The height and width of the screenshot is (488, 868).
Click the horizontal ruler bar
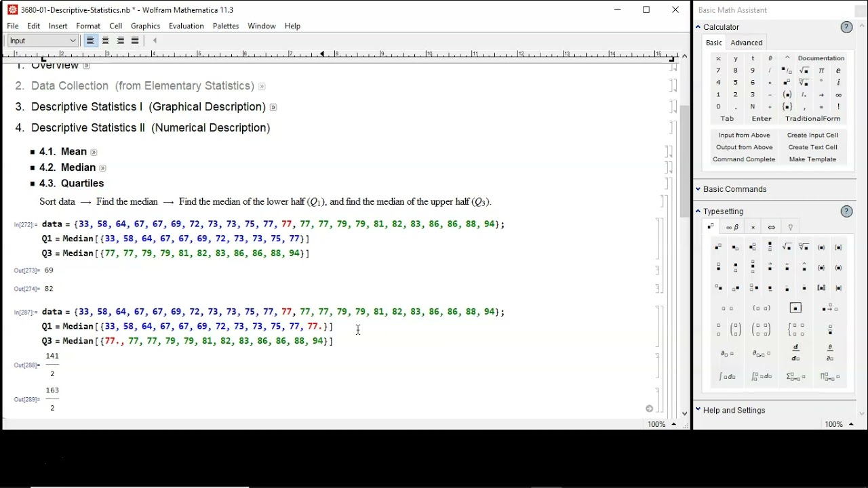339,54
